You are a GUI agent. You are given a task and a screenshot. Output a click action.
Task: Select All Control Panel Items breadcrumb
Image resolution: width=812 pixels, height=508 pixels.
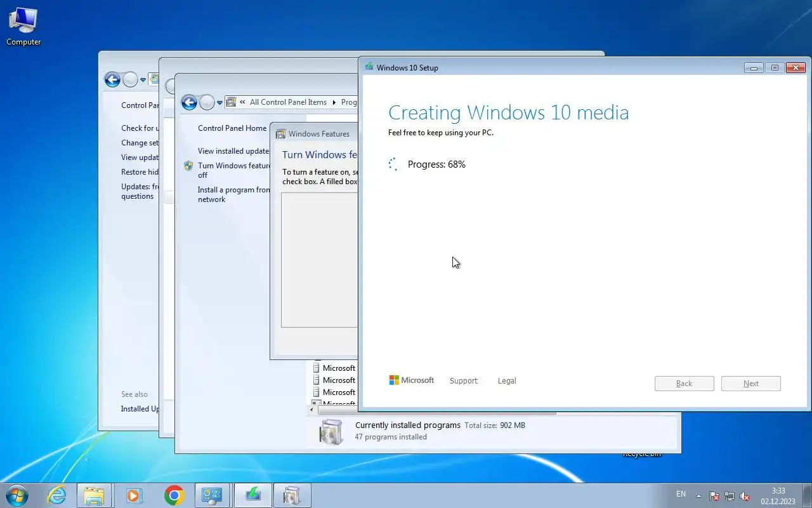point(288,102)
